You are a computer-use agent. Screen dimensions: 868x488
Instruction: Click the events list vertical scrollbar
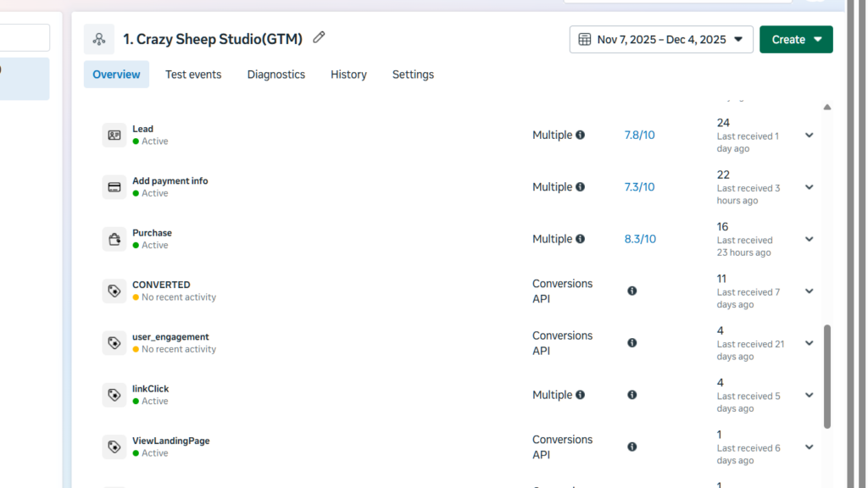[827, 375]
